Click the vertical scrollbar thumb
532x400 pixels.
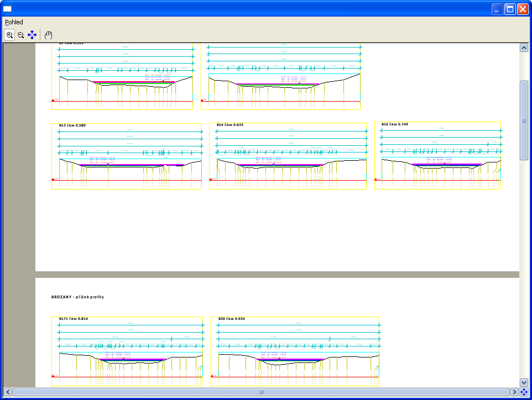coord(524,120)
